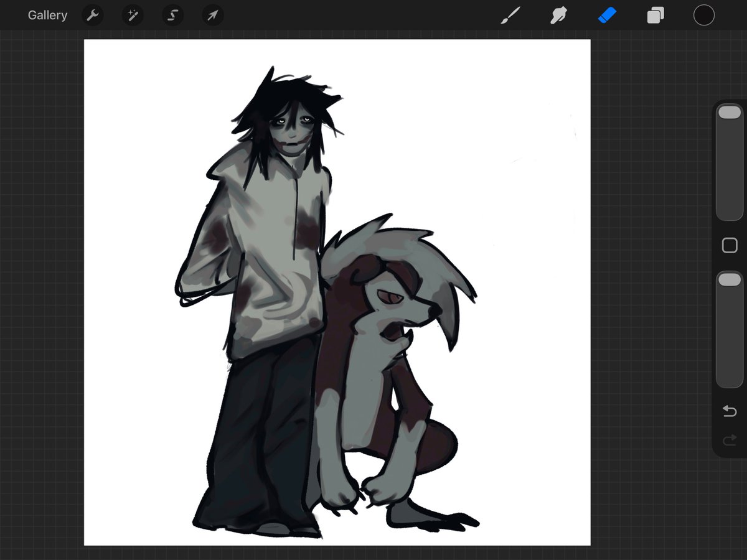
Task: Tap the drawing canvas artwork
Action: [x=337, y=292]
